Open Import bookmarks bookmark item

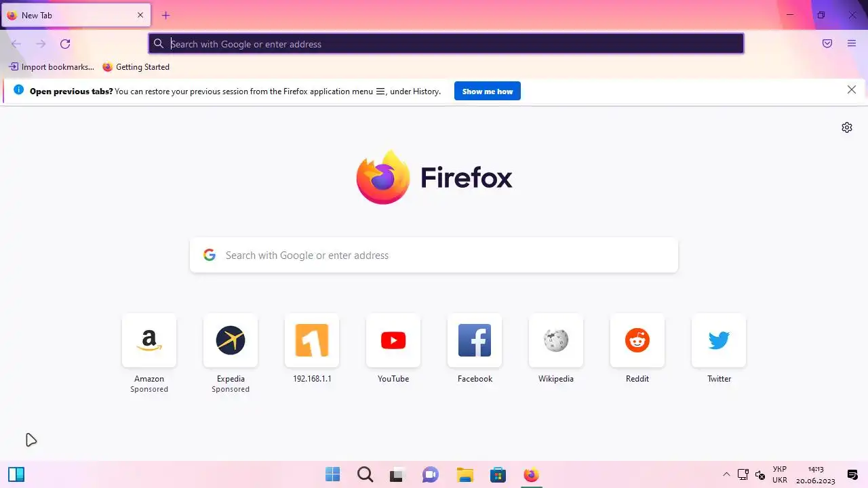pos(52,67)
